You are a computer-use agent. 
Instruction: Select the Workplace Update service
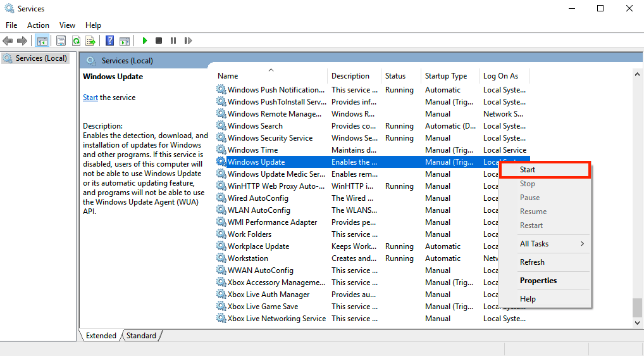[357, 246]
